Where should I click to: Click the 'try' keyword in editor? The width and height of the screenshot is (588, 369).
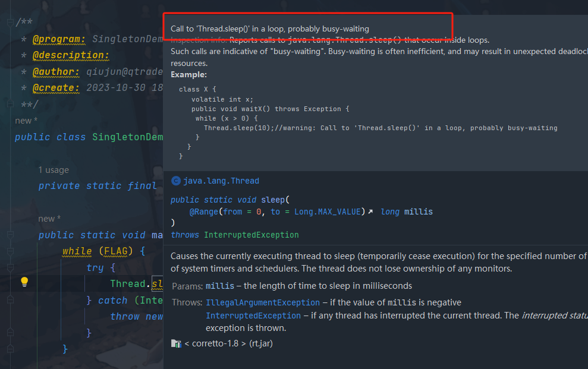[x=95, y=267]
